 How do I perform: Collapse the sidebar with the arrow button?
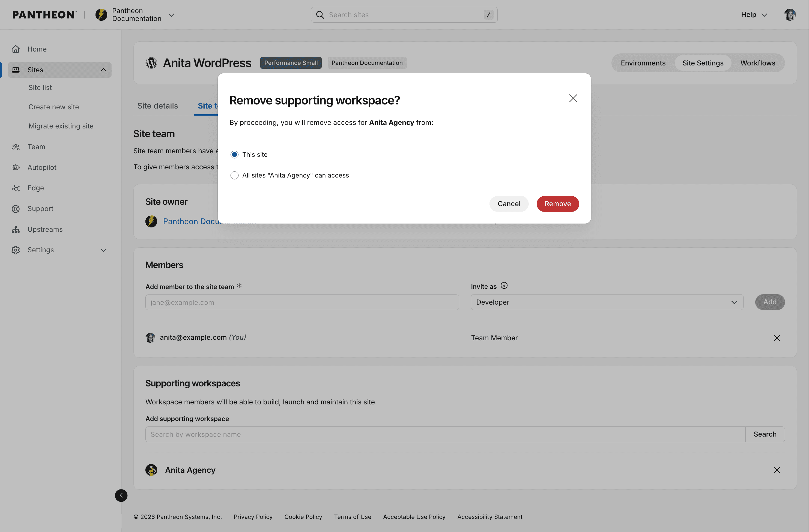[x=121, y=495]
